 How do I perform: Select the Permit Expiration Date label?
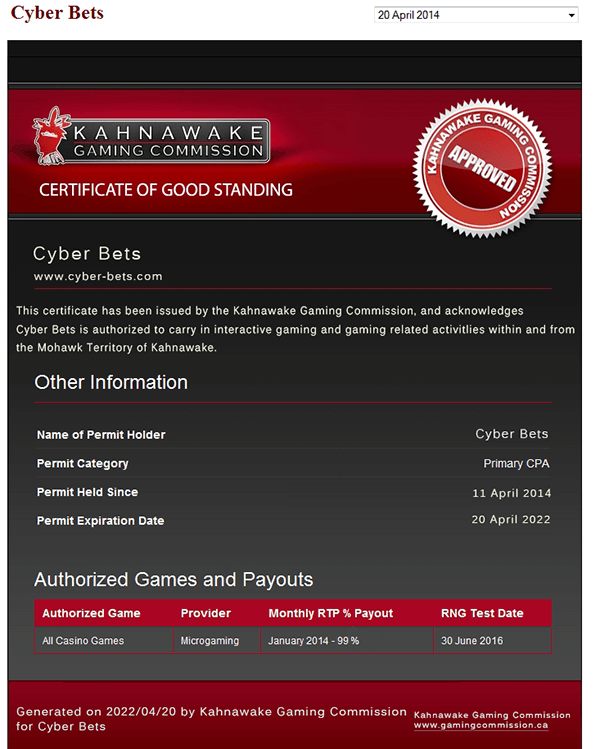coord(100,521)
